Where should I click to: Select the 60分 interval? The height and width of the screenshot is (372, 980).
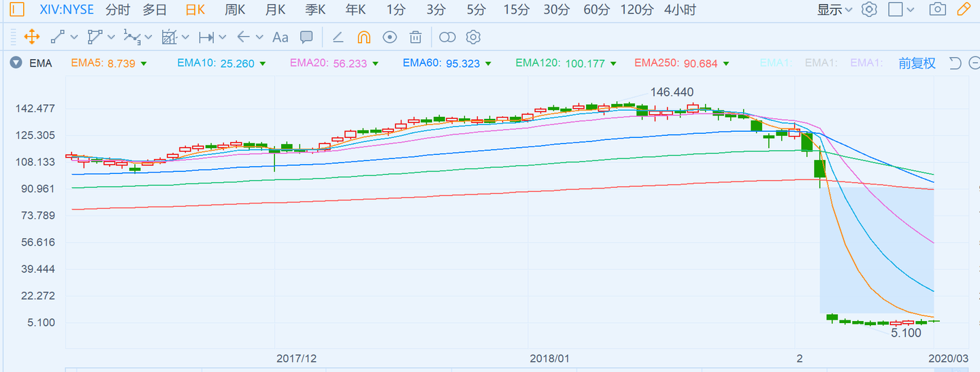point(597,10)
